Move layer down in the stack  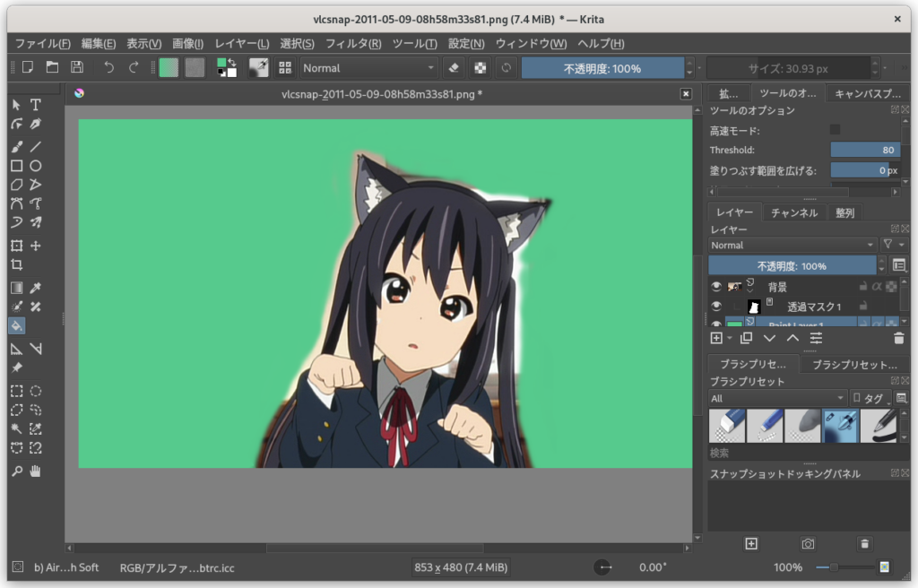coord(769,338)
